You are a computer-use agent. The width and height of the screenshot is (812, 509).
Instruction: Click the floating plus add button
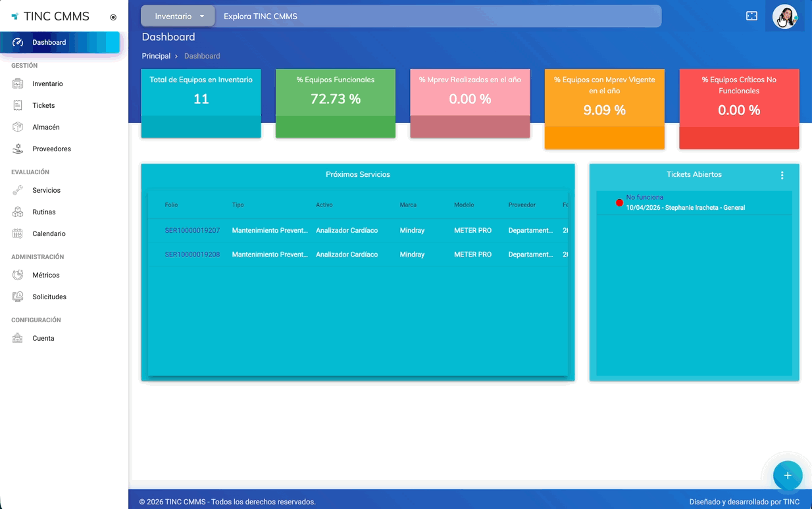(787, 475)
